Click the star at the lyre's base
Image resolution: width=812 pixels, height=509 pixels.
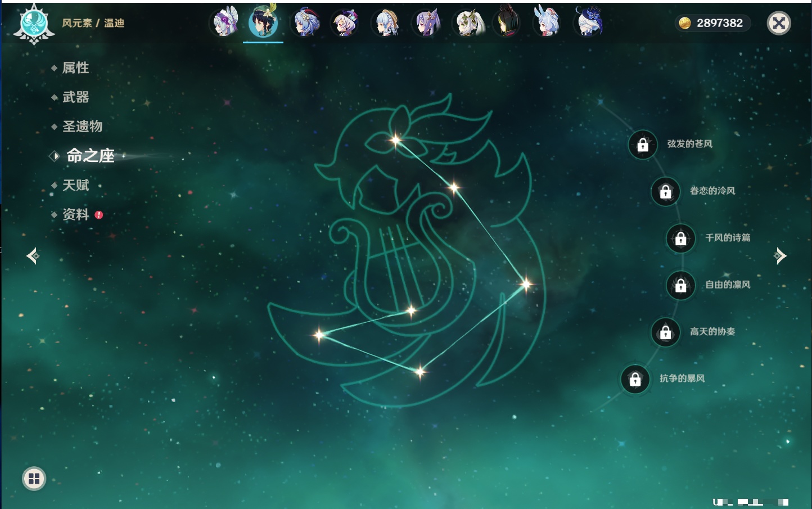coord(411,310)
